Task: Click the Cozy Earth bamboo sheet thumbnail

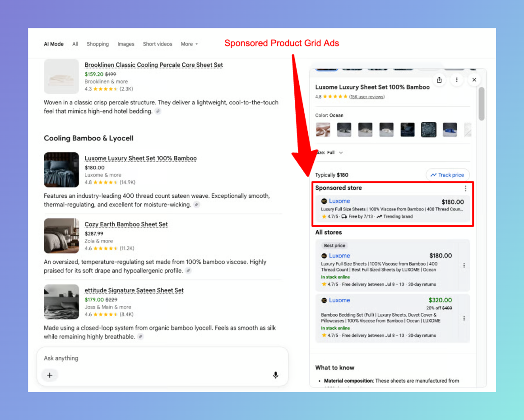Action: (x=61, y=236)
